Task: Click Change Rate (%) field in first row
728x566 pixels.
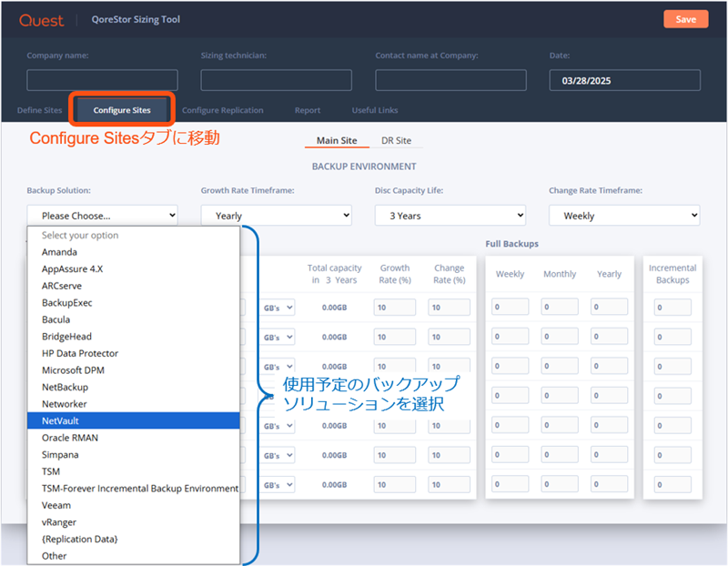Action: coord(449,308)
